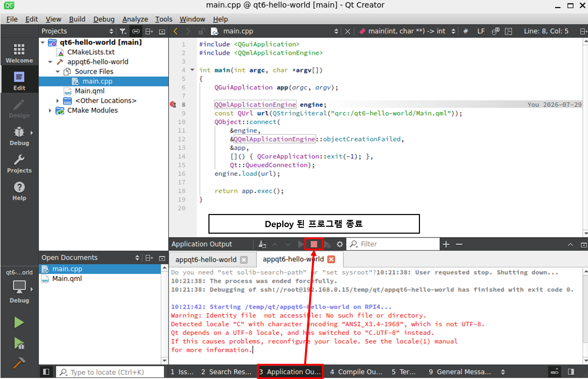Open CMakeLists.txt in the project tree
Viewport: 588px width, 379px height.
pos(91,52)
